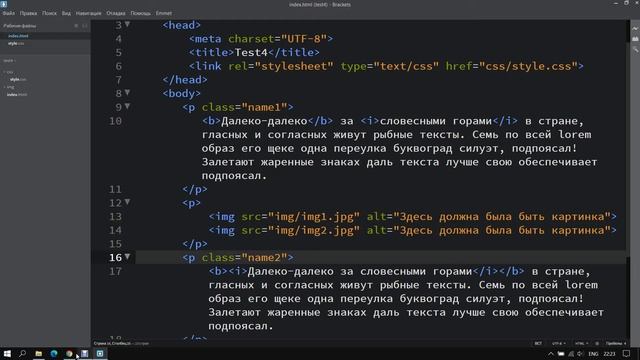Open the Extension Manager icon
Image resolution: width=640 pixels, height=360 pixels.
pos(635,39)
